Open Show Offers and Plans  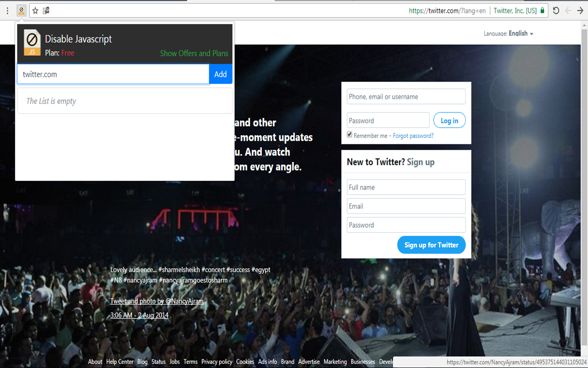click(x=194, y=53)
